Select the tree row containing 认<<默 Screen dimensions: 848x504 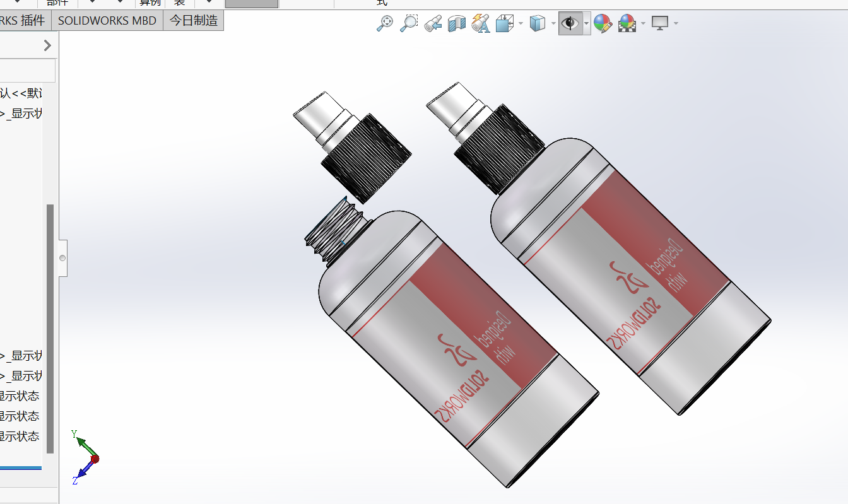point(21,93)
